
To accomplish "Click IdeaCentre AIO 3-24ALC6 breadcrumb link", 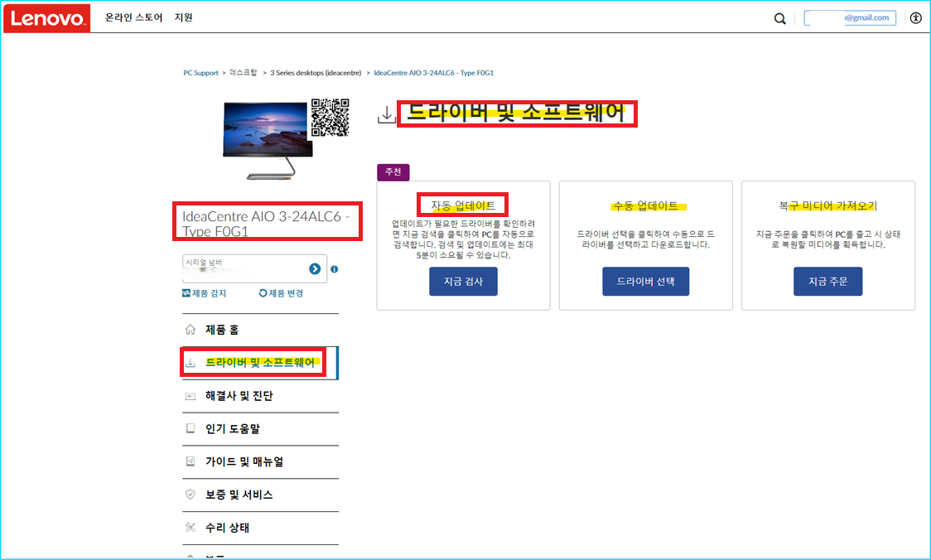I will [x=433, y=73].
